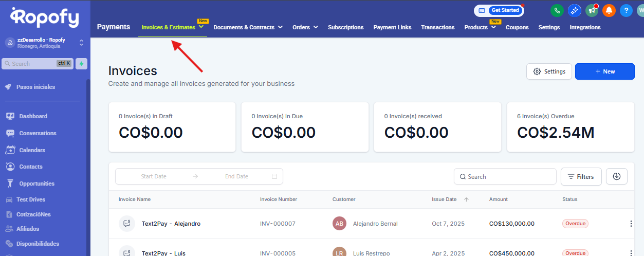Click the green lightning quick actions icon
The image size is (644, 256).
[81, 64]
